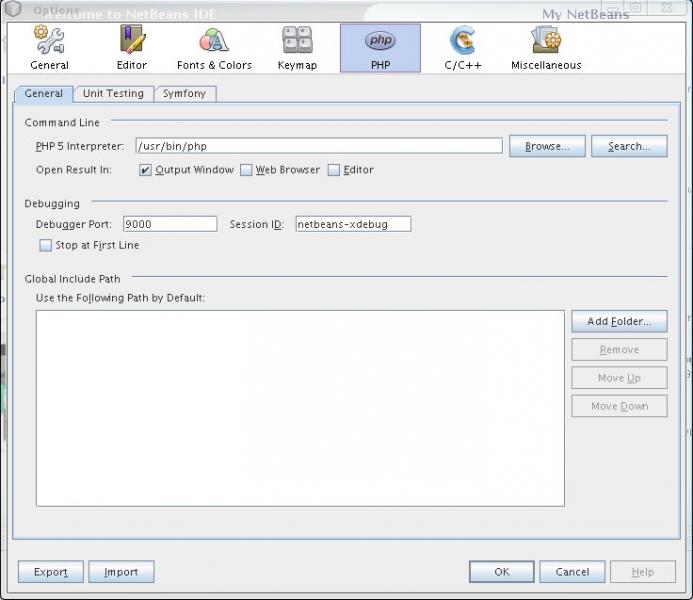Image resolution: width=693 pixels, height=600 pixels.
Task: Click the Import button
Action: pos(121,572)
